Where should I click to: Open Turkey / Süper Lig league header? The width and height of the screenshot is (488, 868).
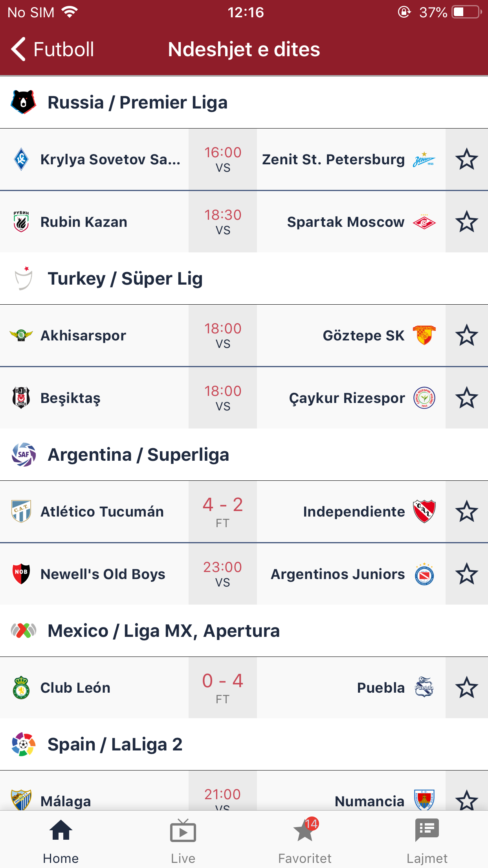125,279
